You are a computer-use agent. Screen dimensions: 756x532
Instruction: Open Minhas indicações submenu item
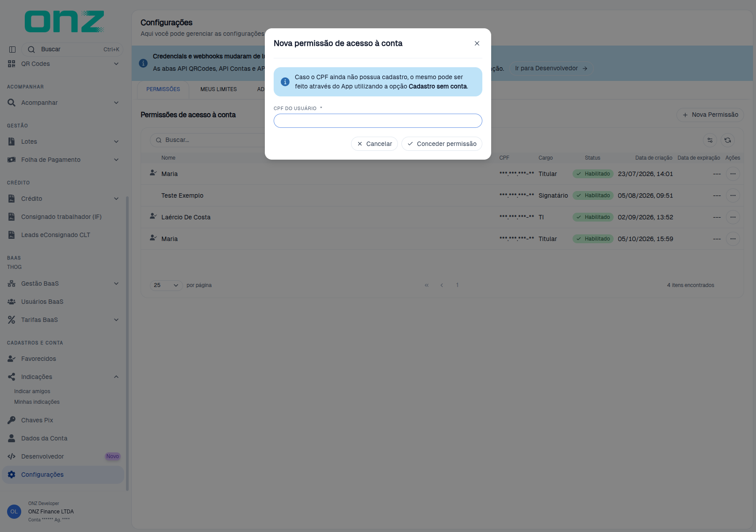click(37, 402)
